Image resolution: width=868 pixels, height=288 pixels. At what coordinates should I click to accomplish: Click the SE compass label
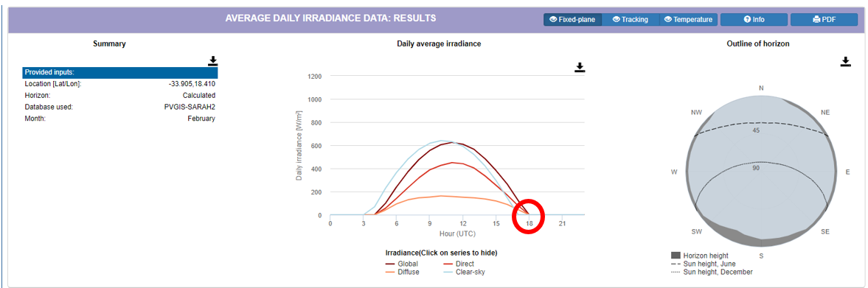825,232
